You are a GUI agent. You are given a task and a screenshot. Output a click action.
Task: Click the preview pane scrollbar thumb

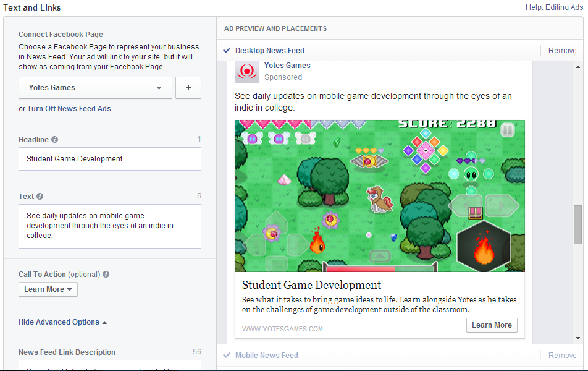[x=577, y=224]
